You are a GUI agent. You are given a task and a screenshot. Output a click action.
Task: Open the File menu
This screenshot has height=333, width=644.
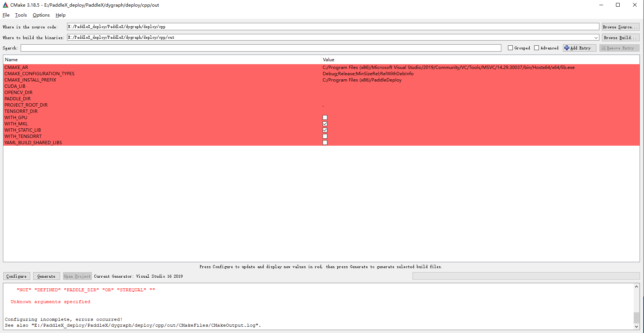(6, 15)
